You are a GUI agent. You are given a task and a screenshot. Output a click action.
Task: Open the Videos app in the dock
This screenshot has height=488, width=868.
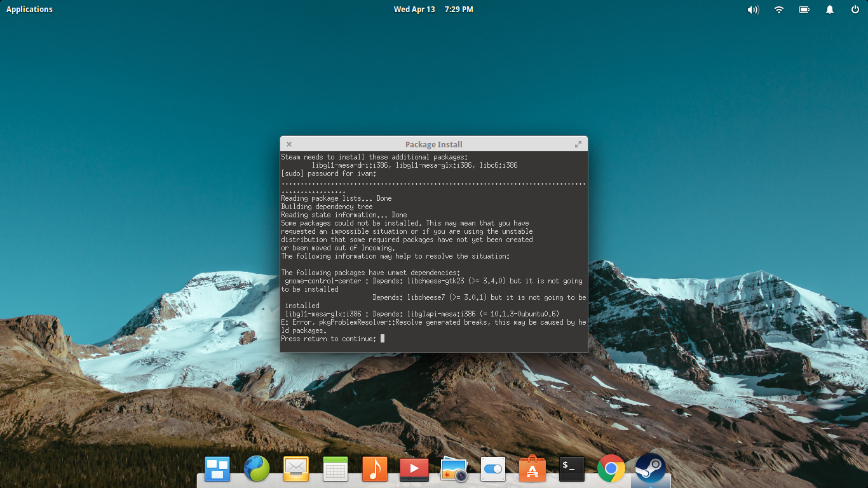coord(414,469)
